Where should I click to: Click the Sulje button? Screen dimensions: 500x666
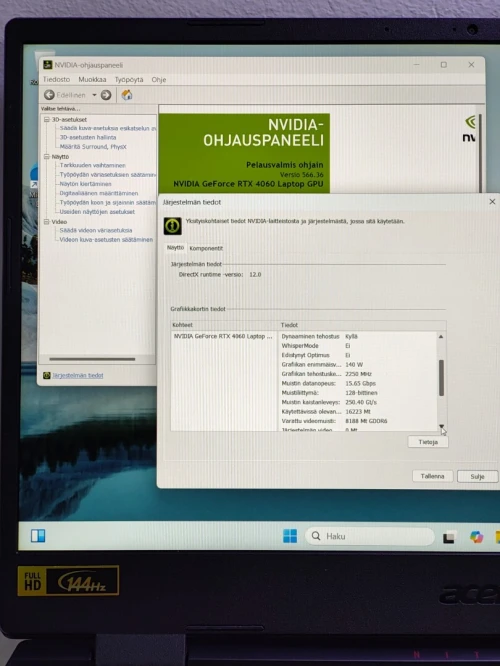pos(477,477)
